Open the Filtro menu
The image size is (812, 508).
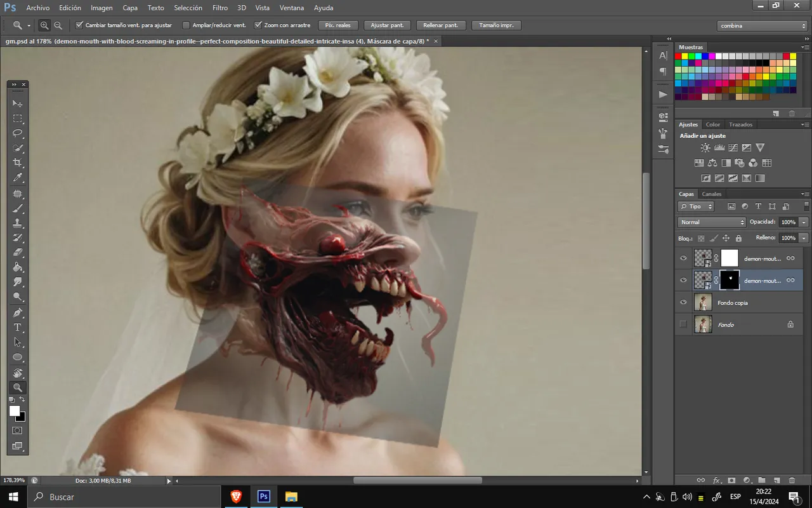tap(220, 8)
